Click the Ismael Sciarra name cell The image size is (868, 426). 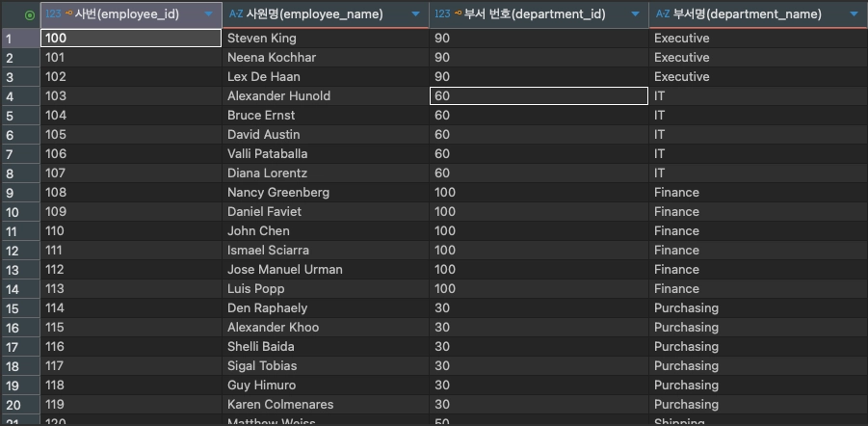point(326,251)
